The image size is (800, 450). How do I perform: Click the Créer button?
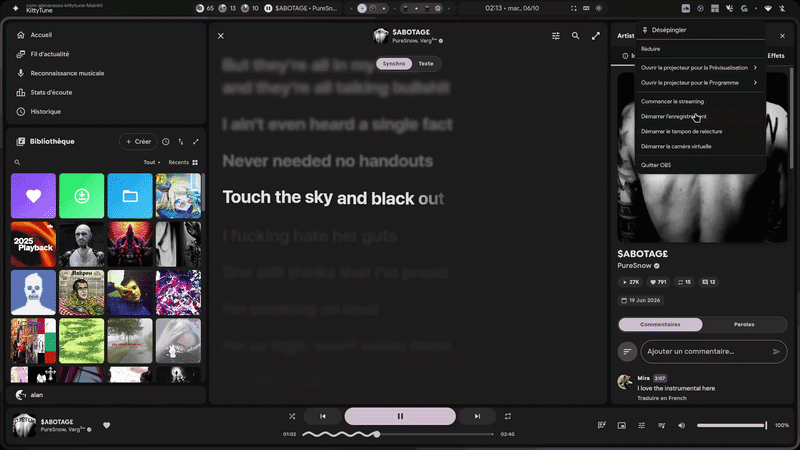coord(138,141)
